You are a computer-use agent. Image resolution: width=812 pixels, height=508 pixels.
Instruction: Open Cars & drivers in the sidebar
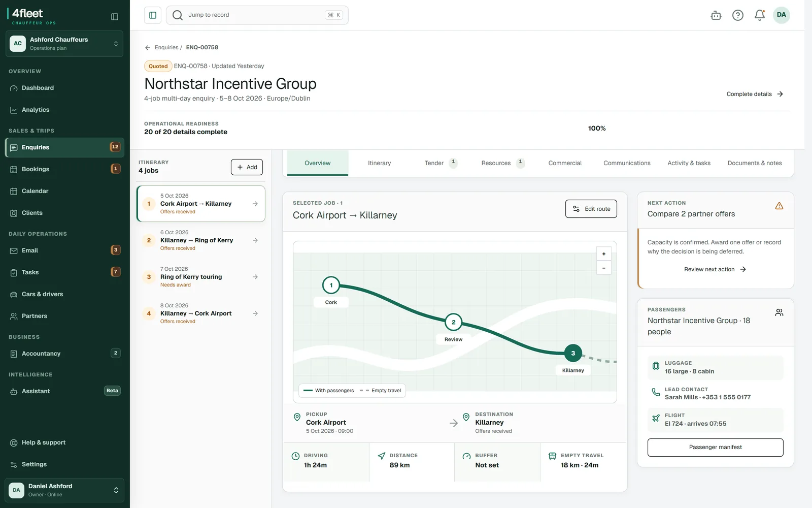click(x=64, y=294)
